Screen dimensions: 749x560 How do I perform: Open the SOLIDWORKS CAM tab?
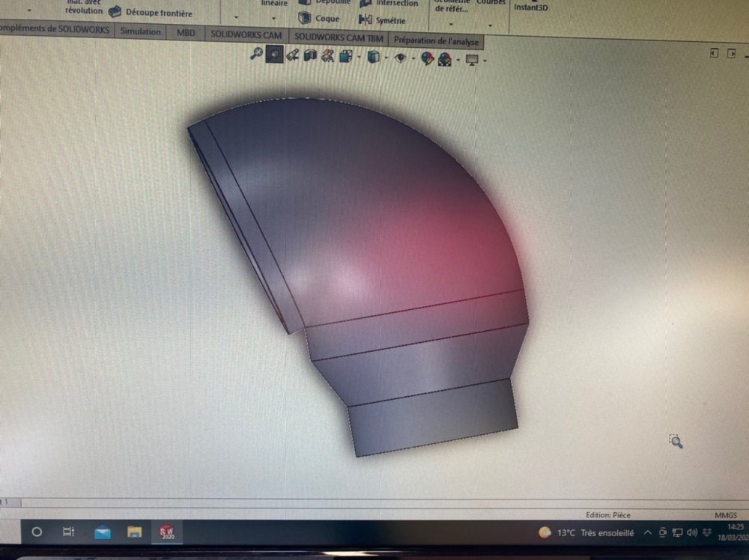pos(246,34)
